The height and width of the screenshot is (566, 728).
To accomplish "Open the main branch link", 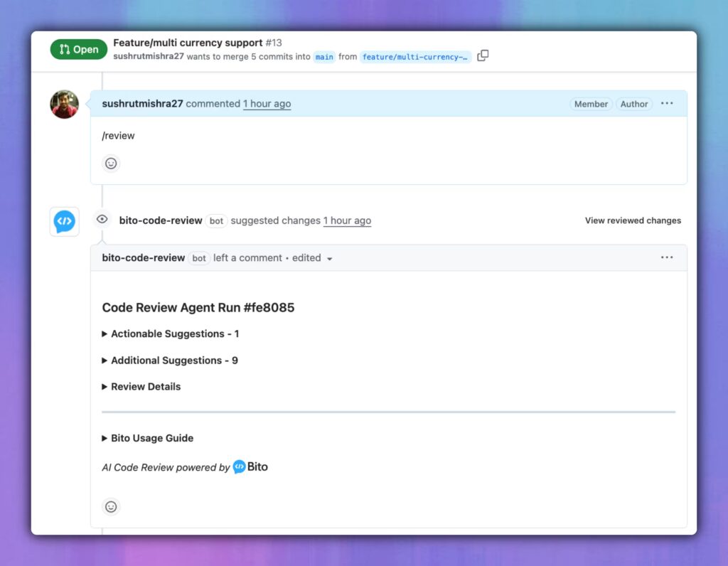I will pos(324,57).
